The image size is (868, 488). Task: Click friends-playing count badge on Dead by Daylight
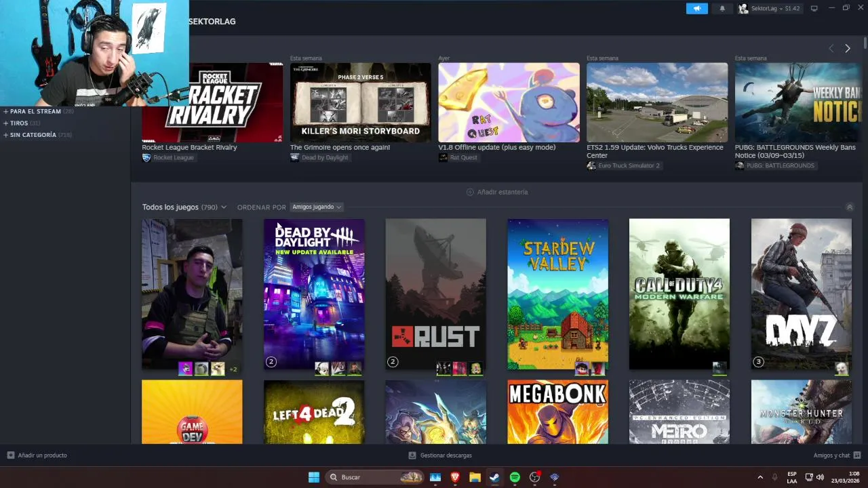[271, 362]
